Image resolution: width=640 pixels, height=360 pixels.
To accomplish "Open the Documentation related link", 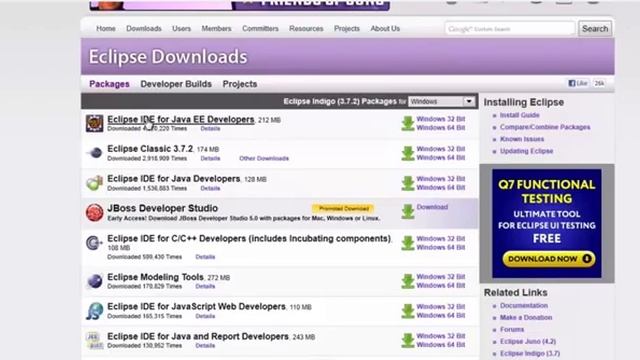I will coord(524,305).
